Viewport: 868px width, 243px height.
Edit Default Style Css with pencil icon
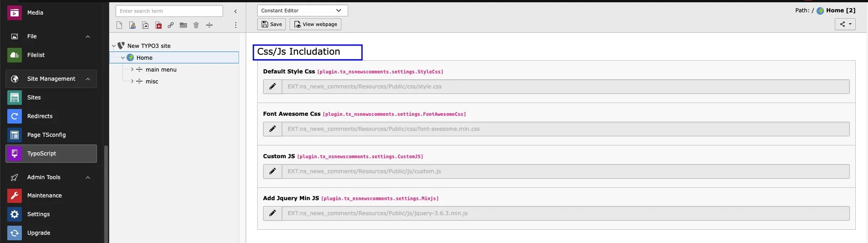click(x=273, y=87)
